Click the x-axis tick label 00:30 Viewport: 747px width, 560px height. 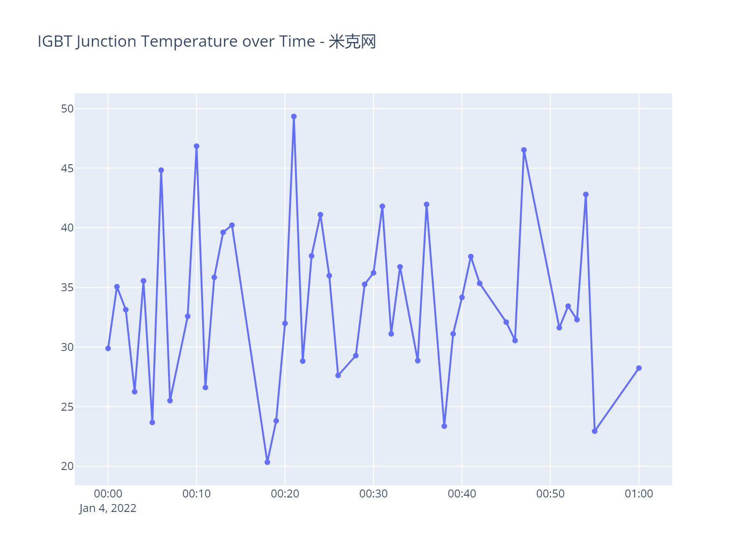click(373, 494)
